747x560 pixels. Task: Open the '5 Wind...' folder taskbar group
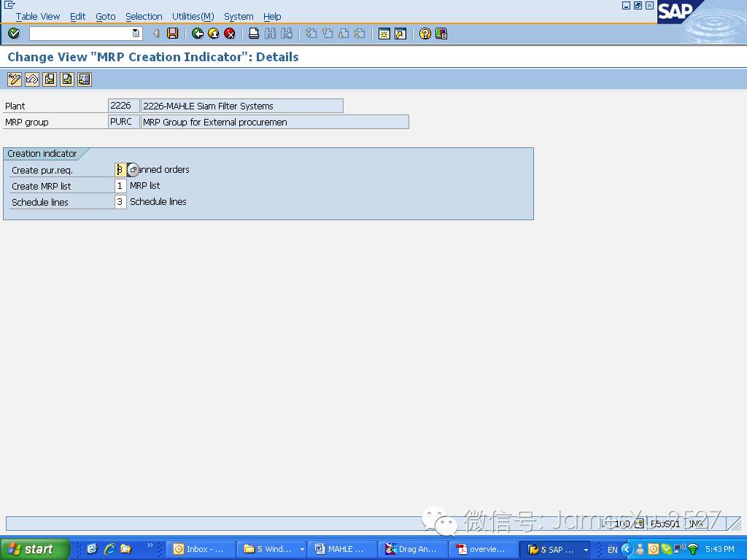[x=272, y=550]
